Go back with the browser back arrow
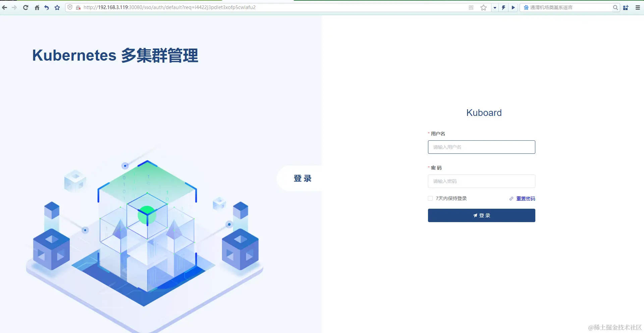This screenshot has width=644, height=333. pyautogui.click(x=5, y=7)
